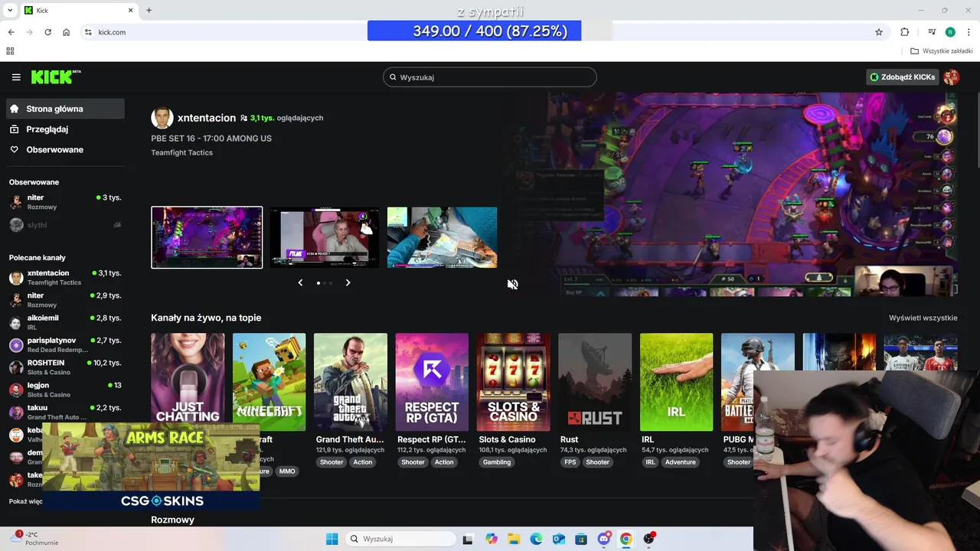Viewport: 980px width, 551px height.
Task: Select third featured stream thumbnail
Action: pos(442,237)
